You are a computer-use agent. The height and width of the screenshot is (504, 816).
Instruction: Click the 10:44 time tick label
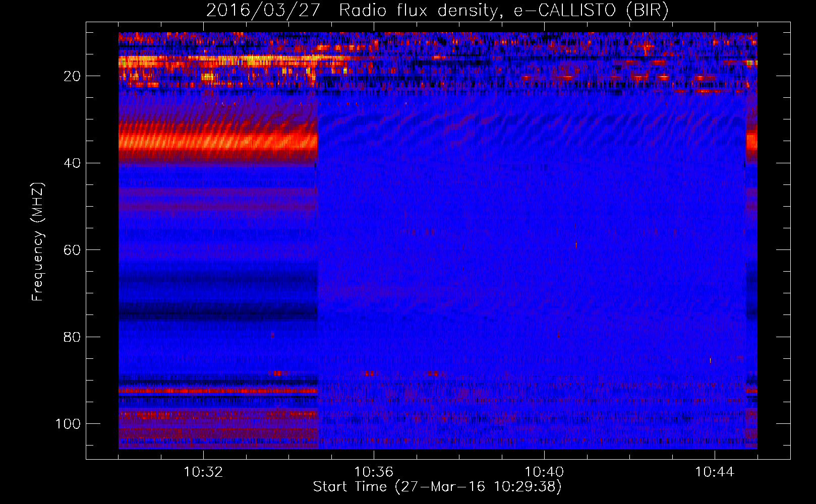coord(715,472)
